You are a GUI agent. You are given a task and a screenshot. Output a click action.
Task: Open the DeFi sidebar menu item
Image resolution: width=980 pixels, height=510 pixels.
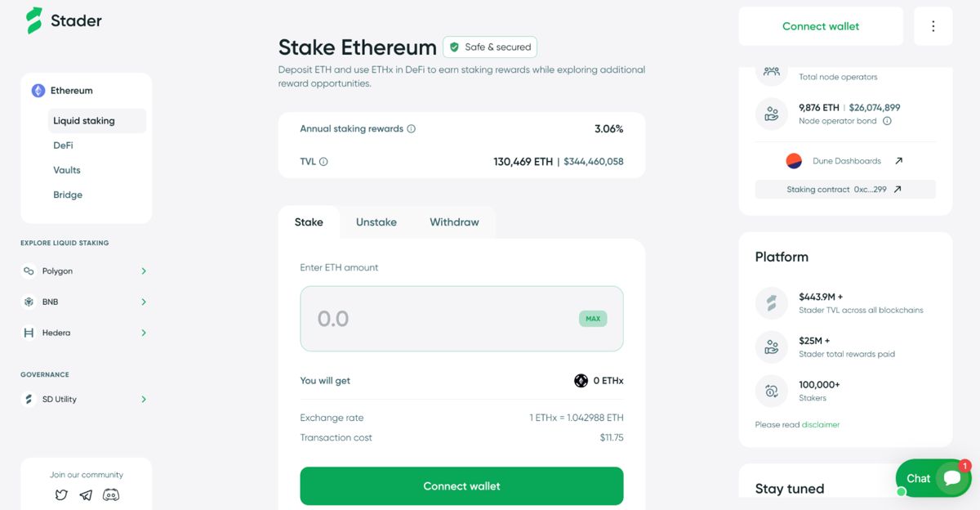(63, 145)
